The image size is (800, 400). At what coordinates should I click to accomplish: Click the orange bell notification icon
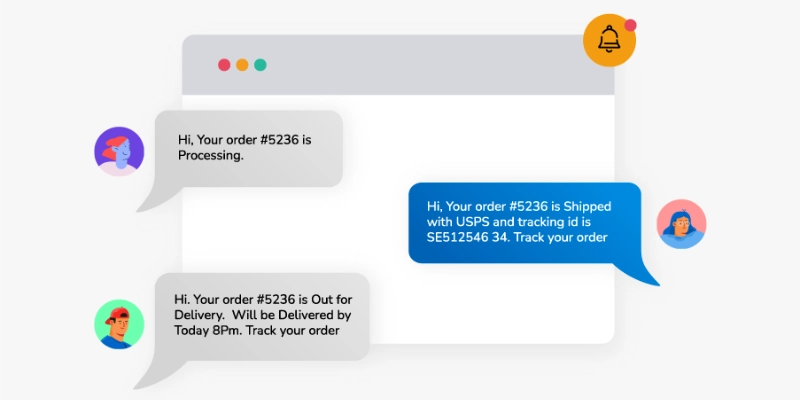(x=609, y=42)
